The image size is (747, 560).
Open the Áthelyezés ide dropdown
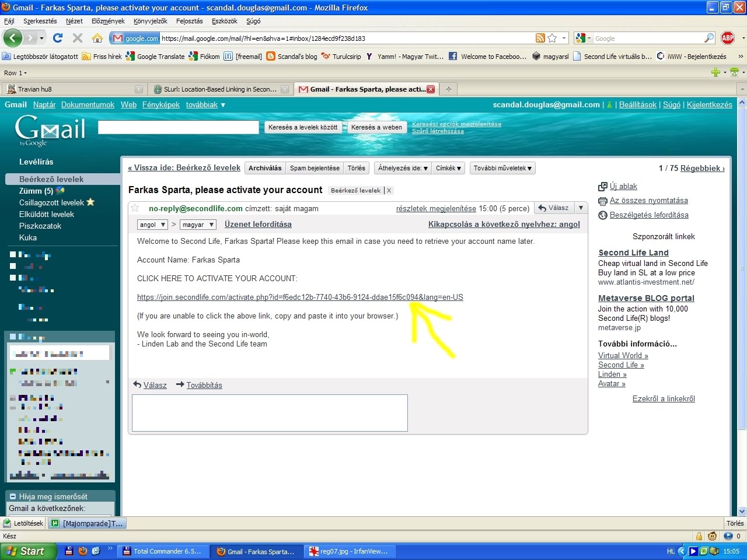(403, 168)
